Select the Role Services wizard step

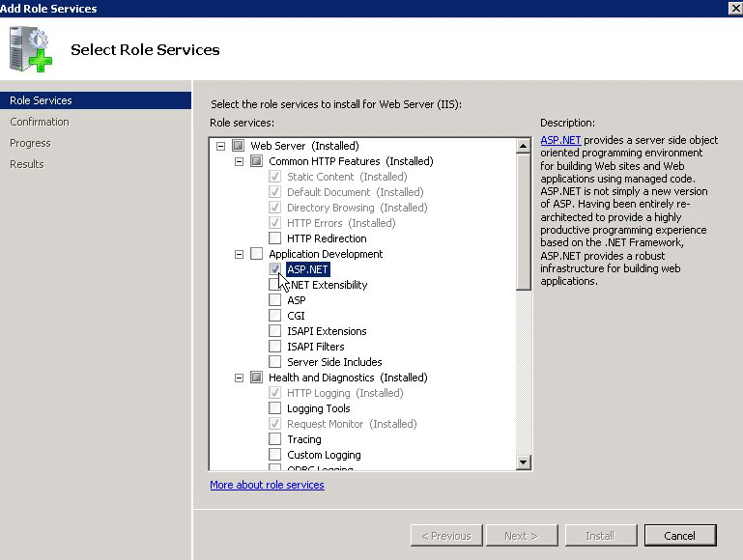point(96,100)
